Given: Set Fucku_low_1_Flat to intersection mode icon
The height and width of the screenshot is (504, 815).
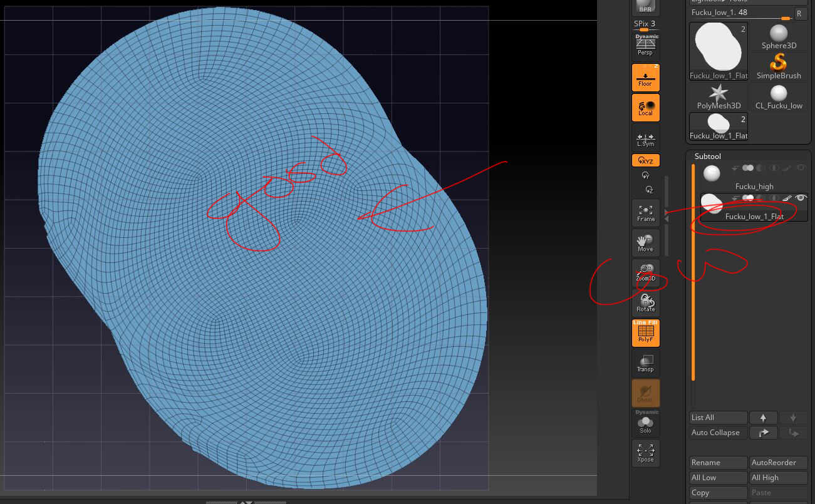Looking at the screenshot, I should pos(774,198).
